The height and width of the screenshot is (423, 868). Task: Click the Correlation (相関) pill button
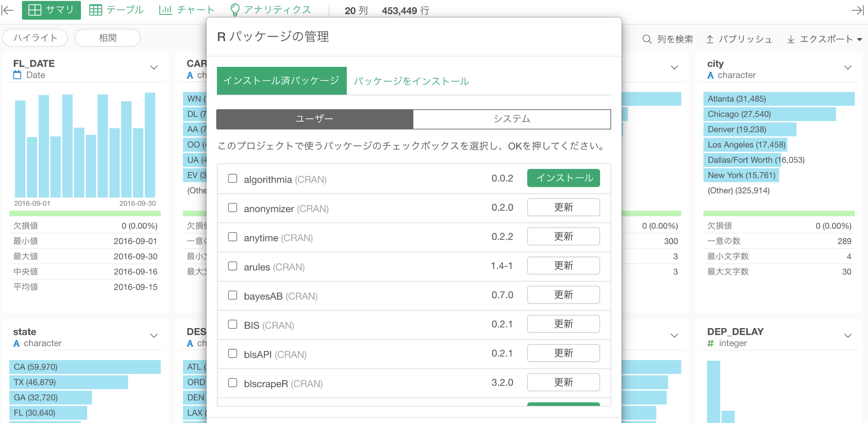click(107, 38)
